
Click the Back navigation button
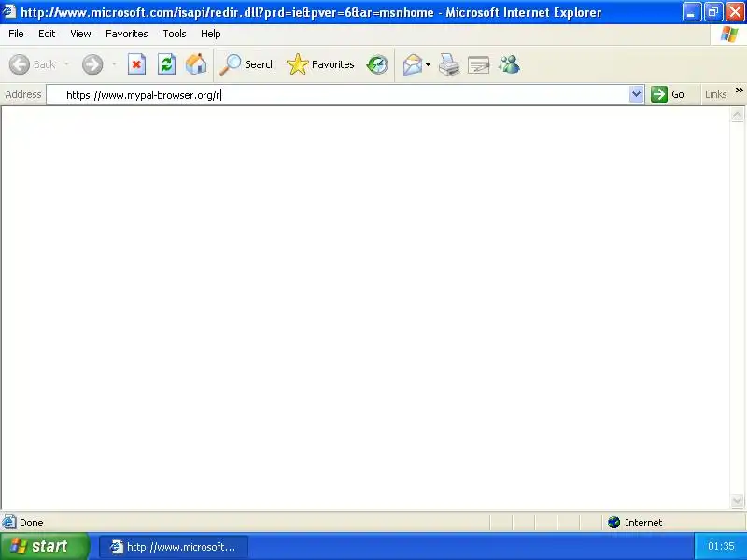[x=33, y=64]
